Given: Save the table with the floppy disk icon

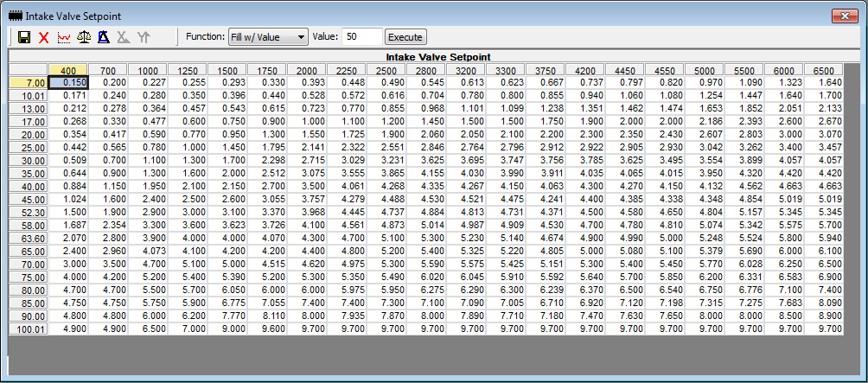Looking at the screenshot, I should (24, 38).
